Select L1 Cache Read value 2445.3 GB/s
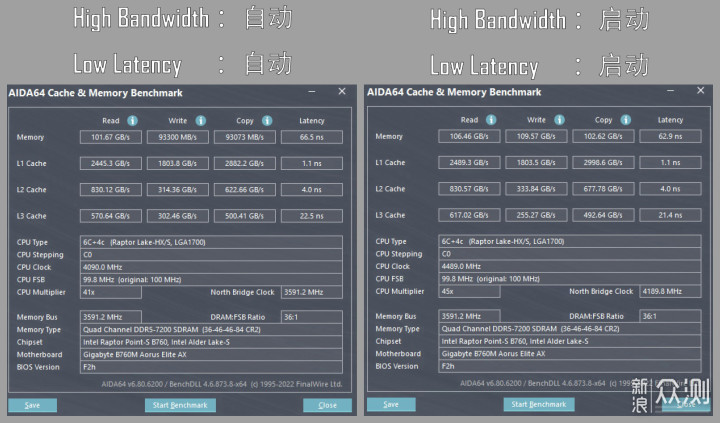 pyautogui.click(x=111, y=164)
